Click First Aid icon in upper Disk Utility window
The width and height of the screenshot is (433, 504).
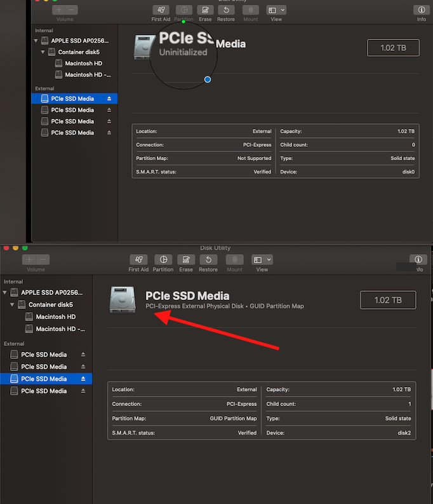point(161,10)
